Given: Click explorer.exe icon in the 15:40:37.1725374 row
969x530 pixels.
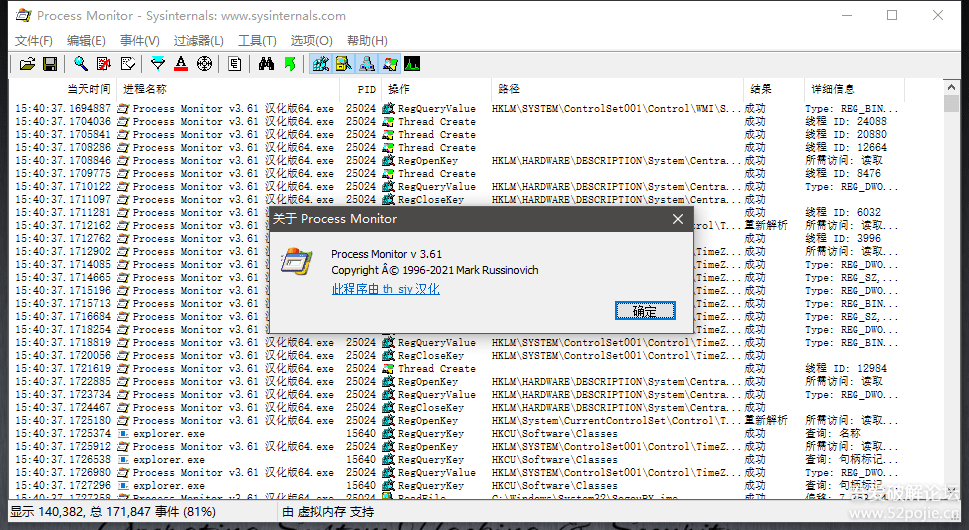Looking at the screenshot, I should pyautogui.click(x=123, y=434).
